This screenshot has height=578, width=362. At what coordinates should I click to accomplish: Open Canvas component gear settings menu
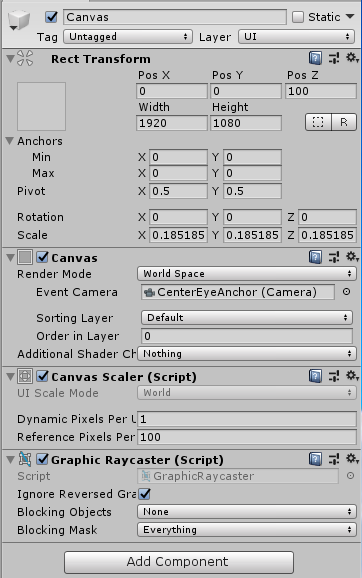(x=352, y=257)
